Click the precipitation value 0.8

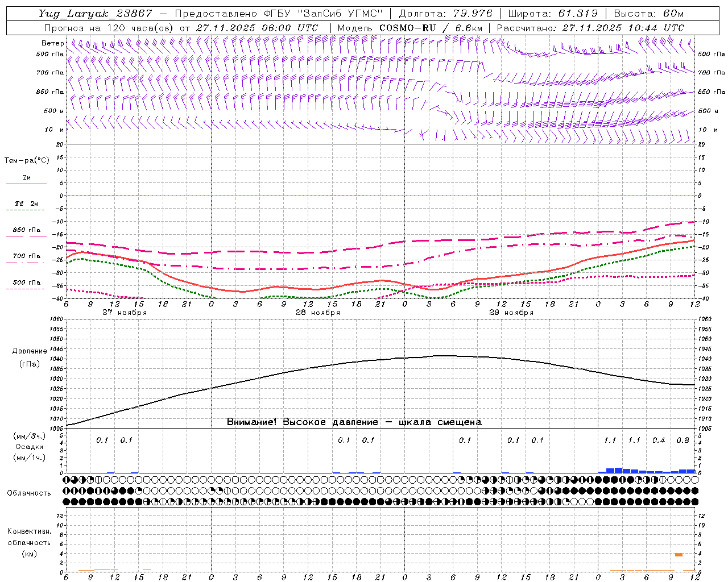[683, 440]
